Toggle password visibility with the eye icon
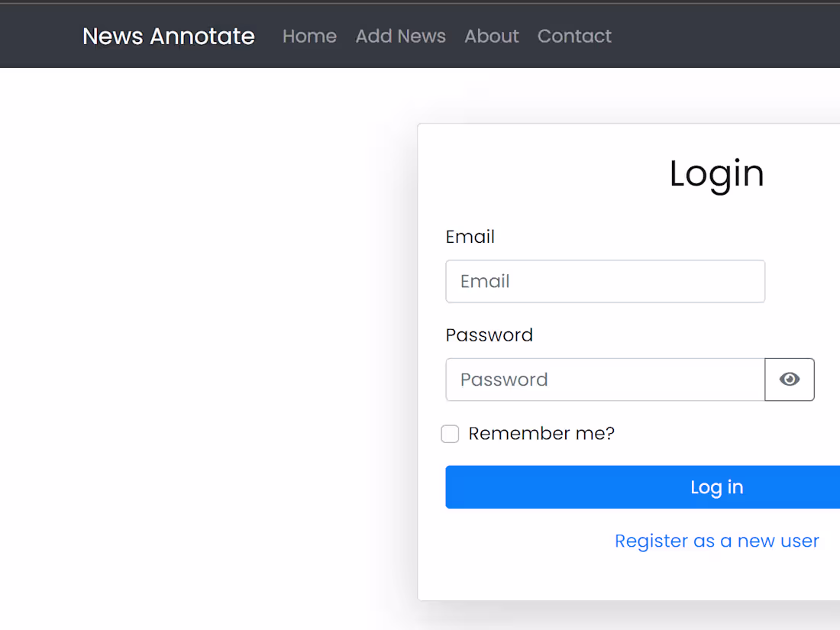 [790, 380]
